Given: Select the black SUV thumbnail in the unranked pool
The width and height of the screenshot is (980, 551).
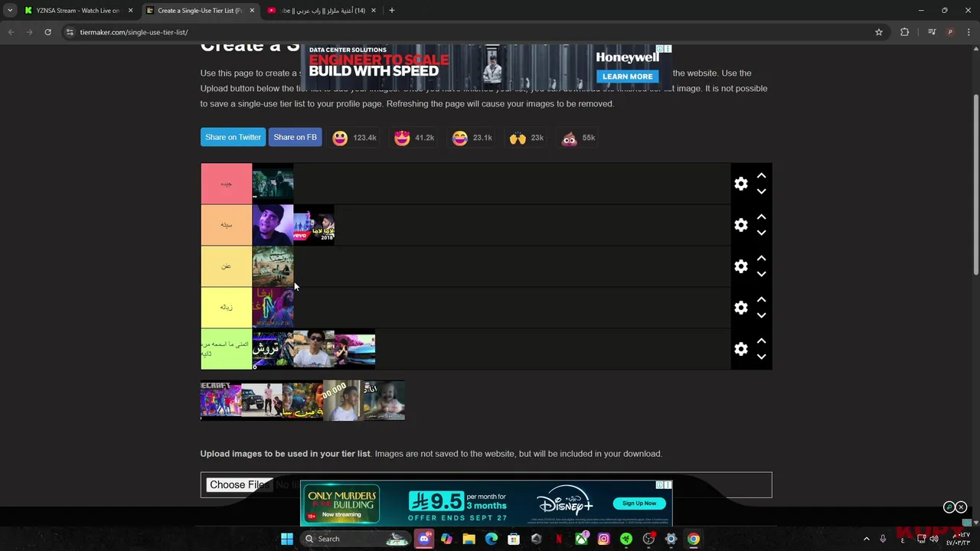Looking at the screenshot, I should [261, 400].
